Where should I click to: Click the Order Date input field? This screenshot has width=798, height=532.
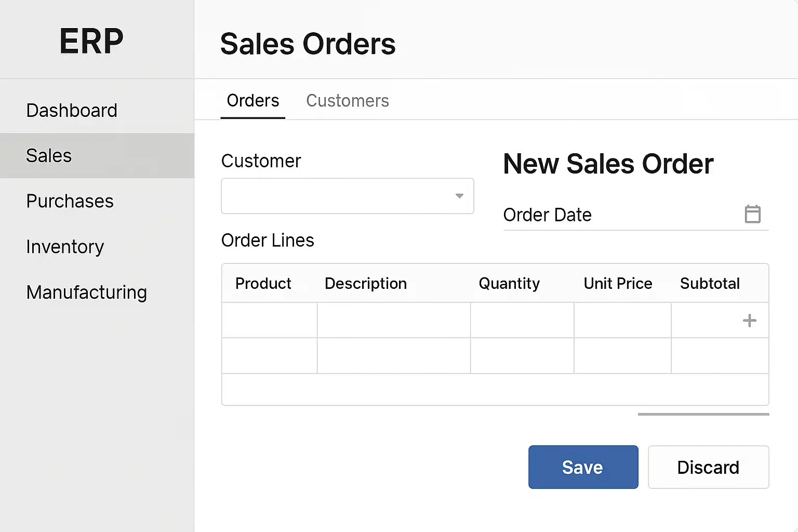[618, 215]
